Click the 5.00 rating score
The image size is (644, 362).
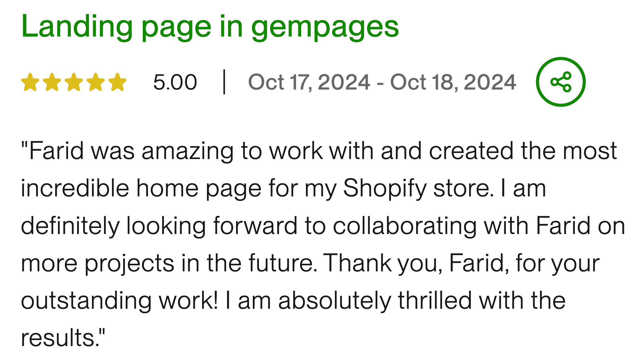tap(175, 82)
